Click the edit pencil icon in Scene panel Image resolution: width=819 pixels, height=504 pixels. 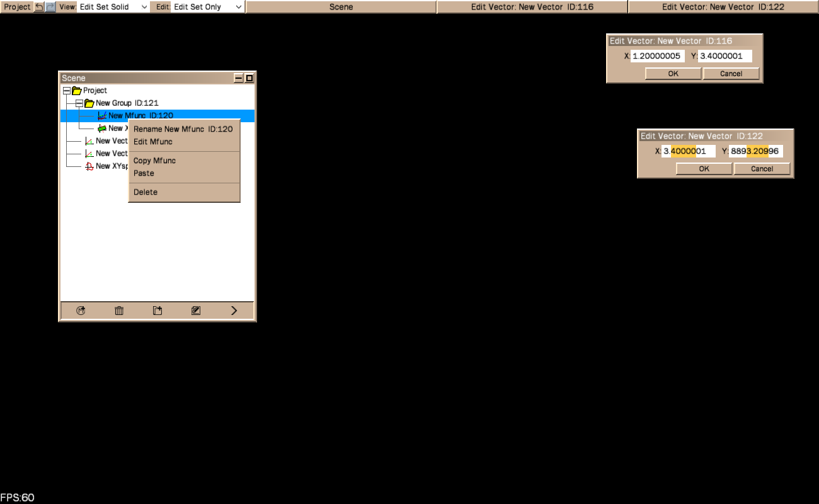[x=196, y=311]
